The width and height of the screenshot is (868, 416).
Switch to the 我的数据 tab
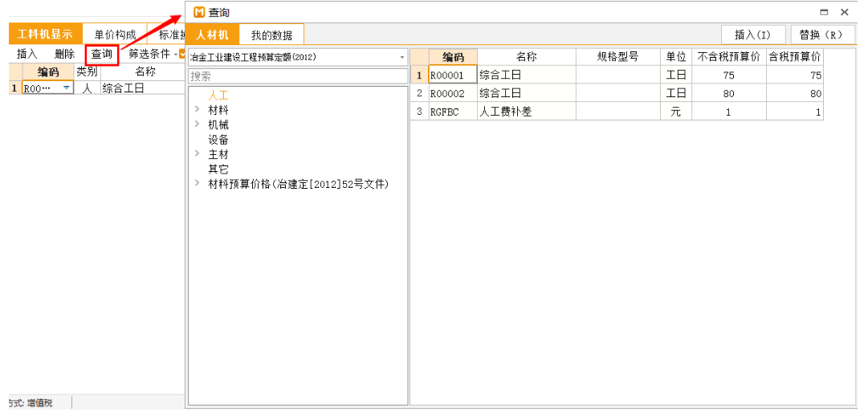[272, 35]
